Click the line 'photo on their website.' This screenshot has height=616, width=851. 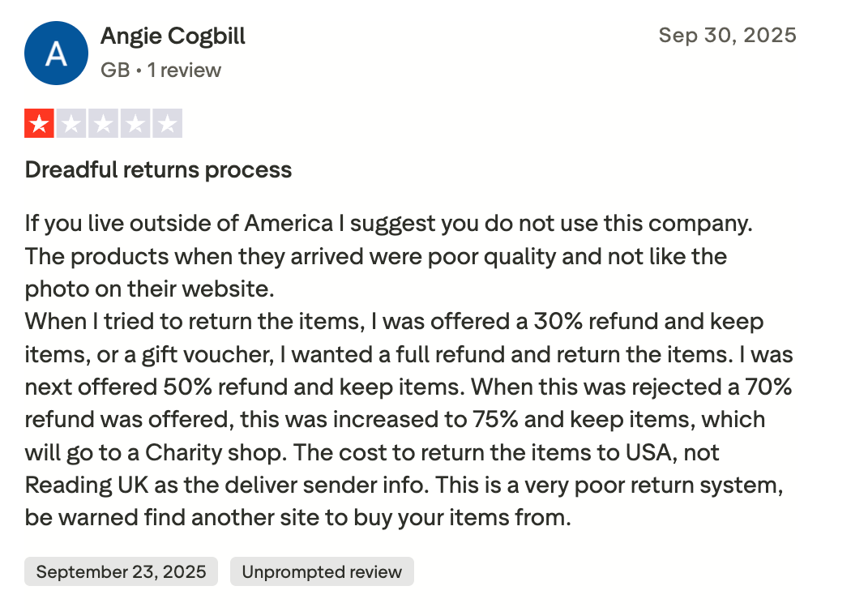(x=159, y=289)
